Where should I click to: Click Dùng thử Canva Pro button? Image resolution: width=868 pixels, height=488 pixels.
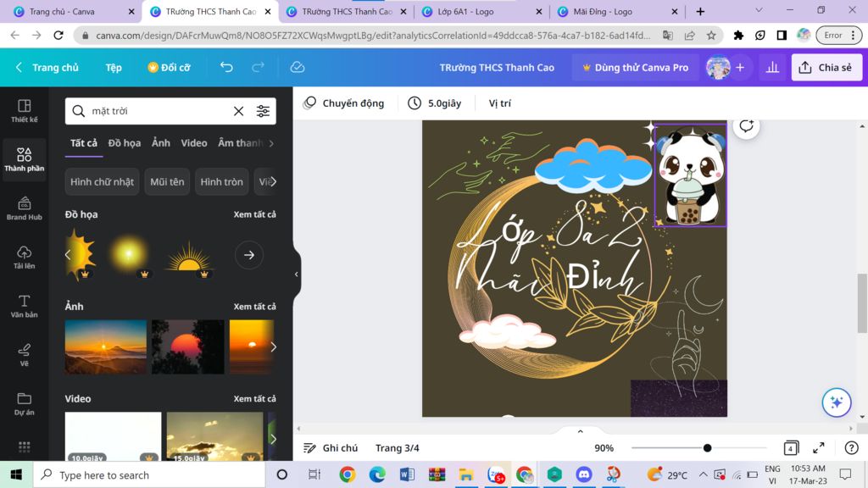635,68
